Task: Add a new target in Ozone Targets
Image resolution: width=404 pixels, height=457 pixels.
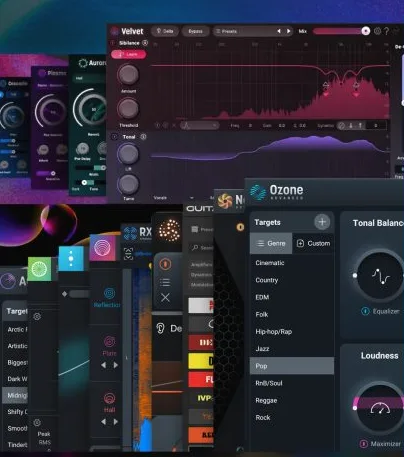Action: coord(322,222)
